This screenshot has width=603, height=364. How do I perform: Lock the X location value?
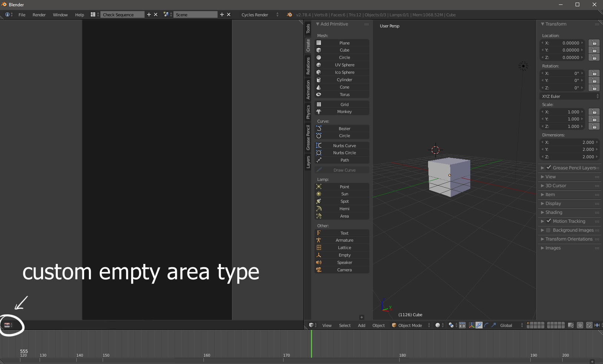point(594,43)
